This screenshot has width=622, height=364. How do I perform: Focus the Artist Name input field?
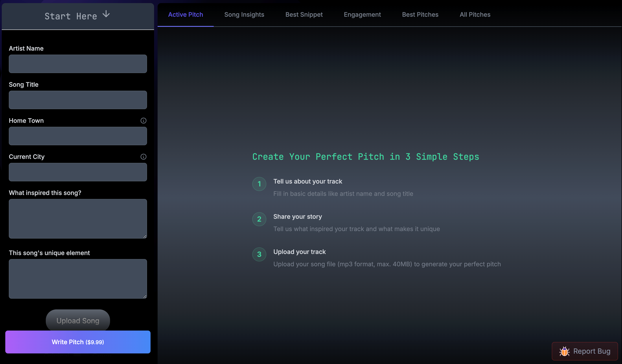coord(78,64)
